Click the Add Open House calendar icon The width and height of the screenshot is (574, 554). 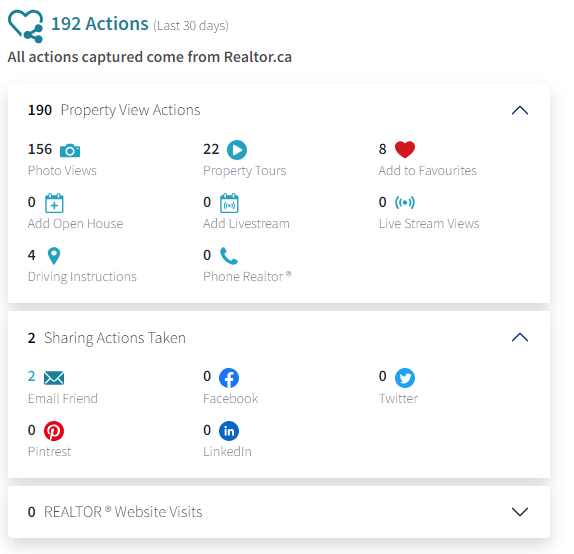54,203
